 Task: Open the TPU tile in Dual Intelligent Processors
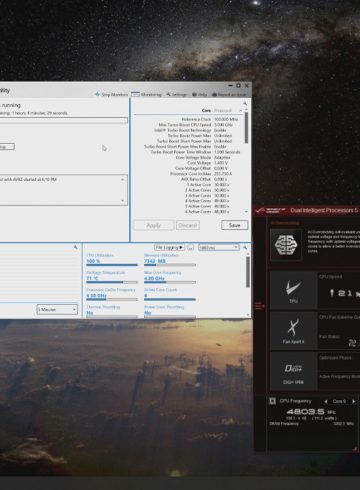pyautogui.click(x=293, y=290)
